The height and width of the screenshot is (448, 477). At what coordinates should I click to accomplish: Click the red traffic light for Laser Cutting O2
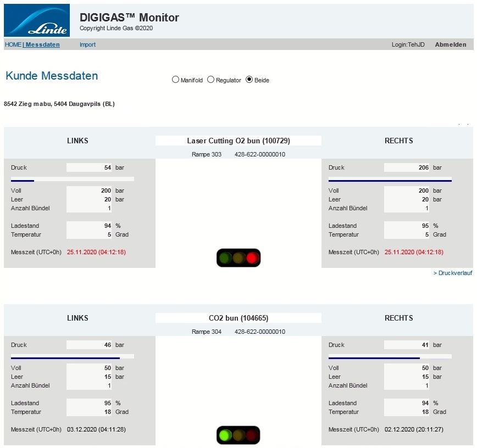tap(252, 257)
